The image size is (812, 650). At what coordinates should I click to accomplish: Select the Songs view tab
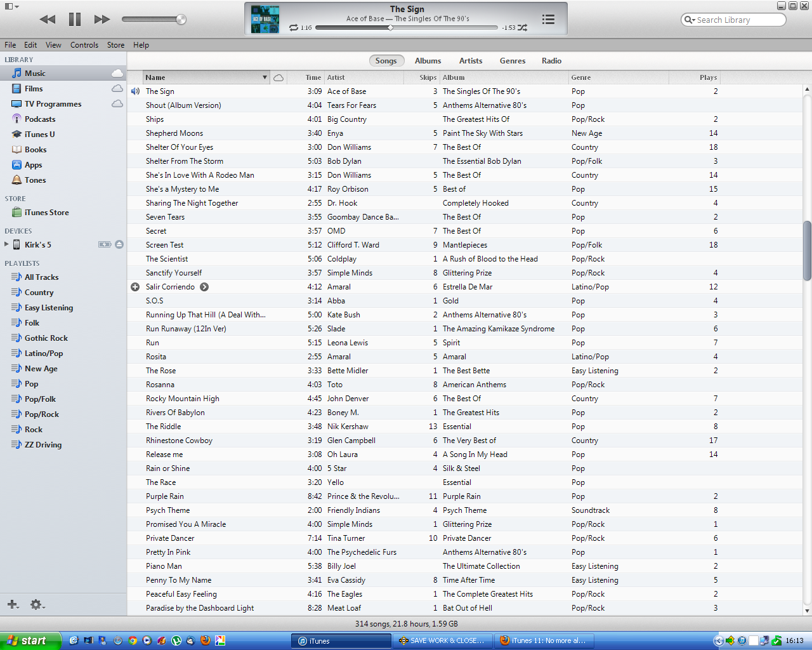pyautogui.click(x=386, y=61)
